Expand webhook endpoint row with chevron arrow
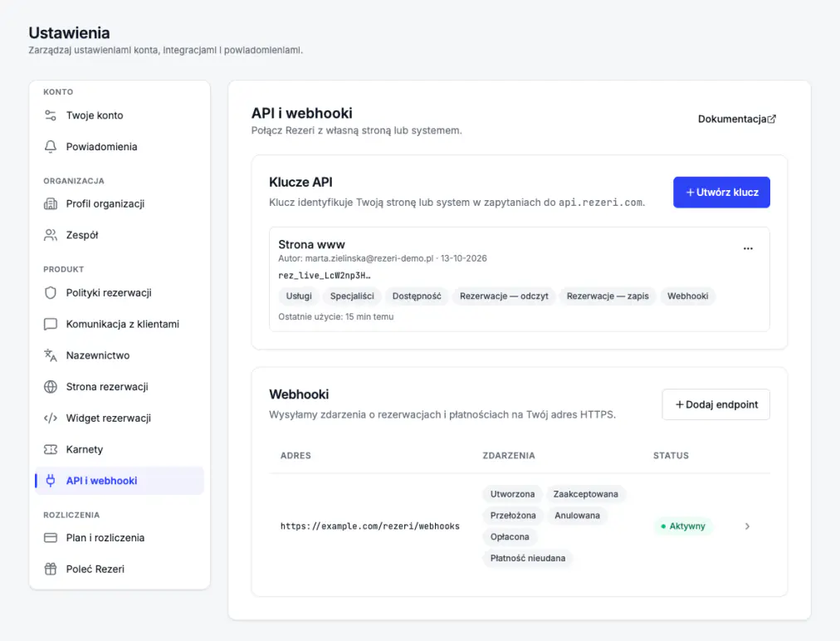Screen dimensions: 840x641 [x=747, y=526]
